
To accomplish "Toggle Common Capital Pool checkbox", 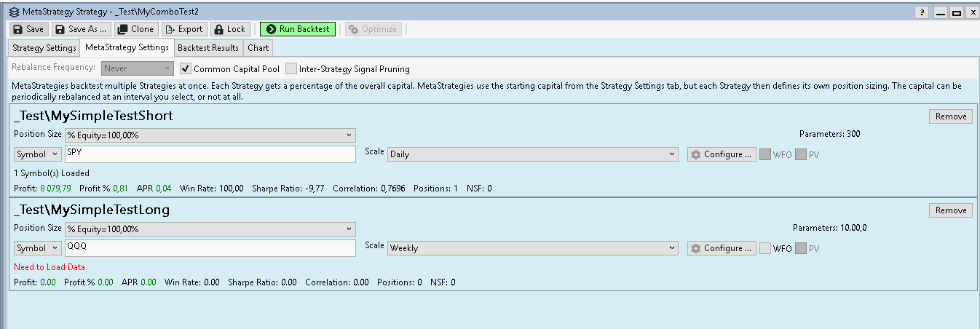I will (x=186, y=69).
